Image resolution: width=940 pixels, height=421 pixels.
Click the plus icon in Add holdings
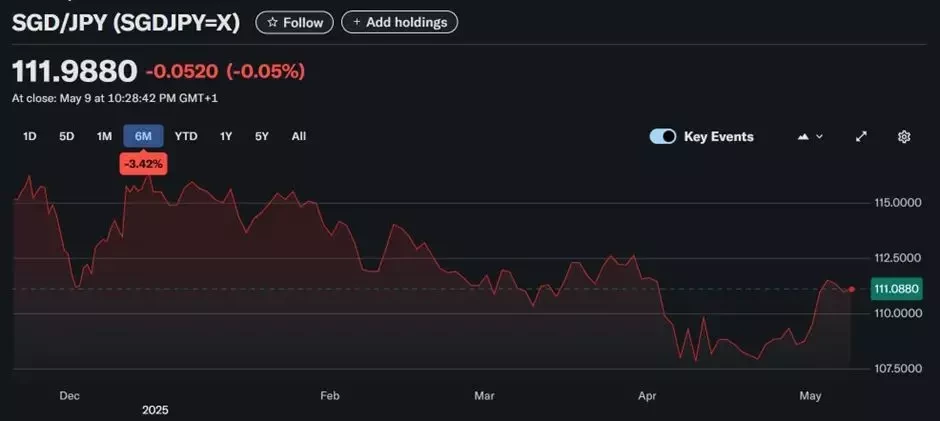point(357,22)
